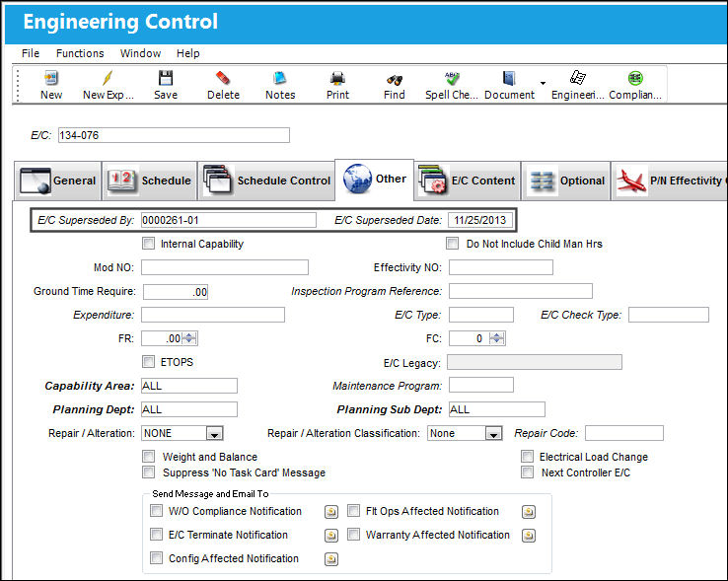Check Flt Ops Affected Notification box
The height and width of the screenshot is (581, 728).
tap(354, 511)
